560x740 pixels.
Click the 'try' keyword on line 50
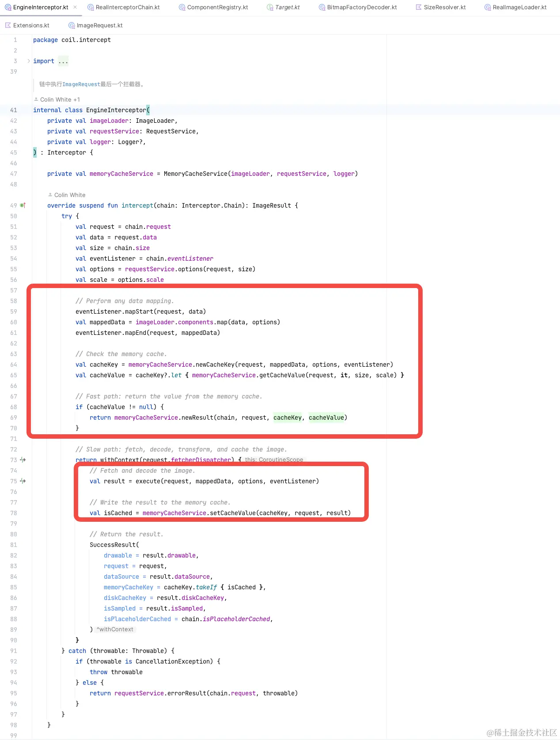coord(67,216)
